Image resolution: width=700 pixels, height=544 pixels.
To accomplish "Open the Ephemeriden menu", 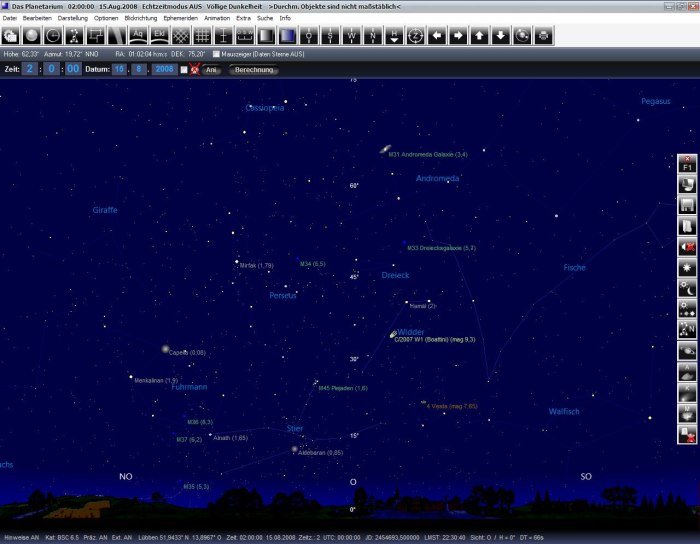I will point(181,18).
